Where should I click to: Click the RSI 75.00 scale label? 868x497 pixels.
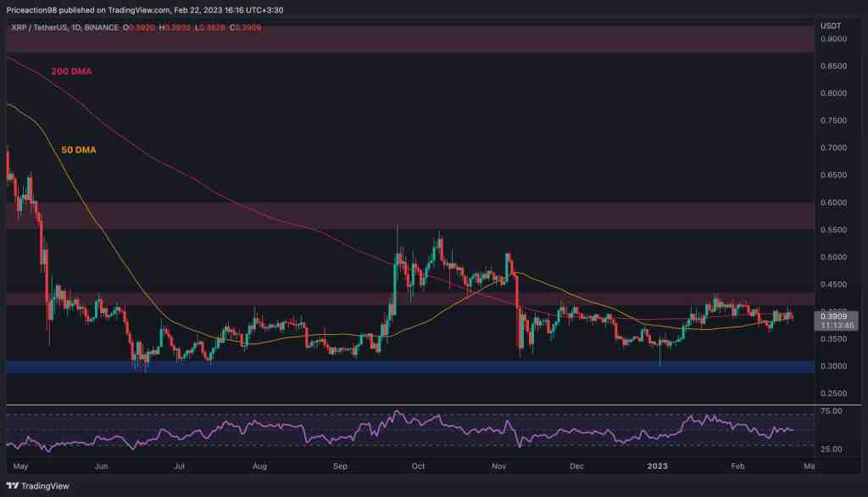(831, 410)
